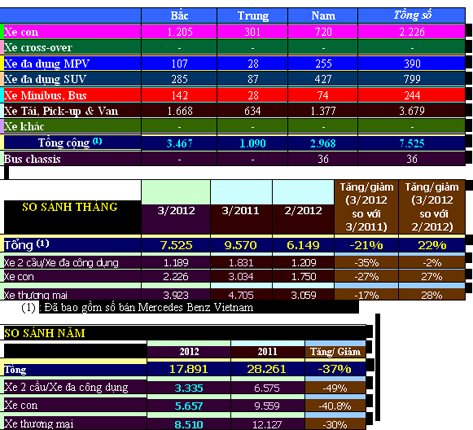Click the yearly total 17.891 cell
The width and height of the screenshot is (473, 430).
click(x=188, y=369)
